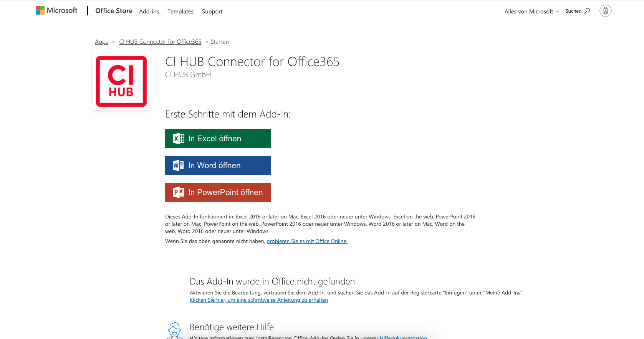Open the Support page

tap(212, 12)
